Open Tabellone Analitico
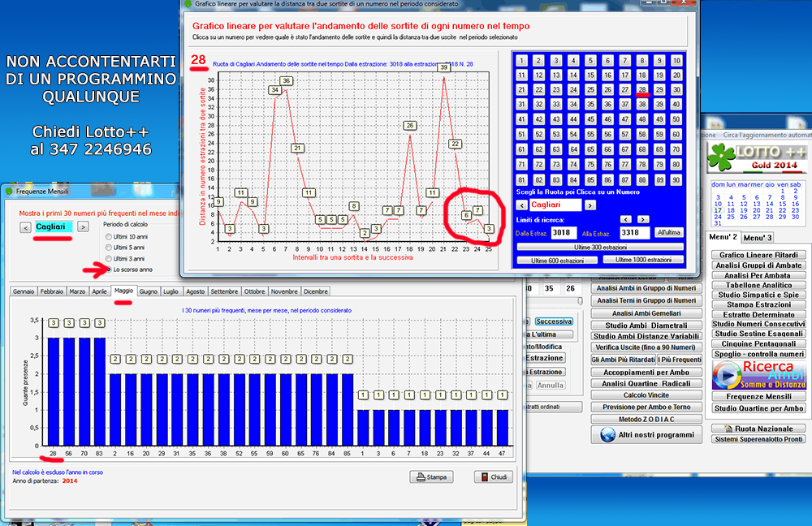Image resolution: width=812 pixels, height=526 pixels. point(758,285)
